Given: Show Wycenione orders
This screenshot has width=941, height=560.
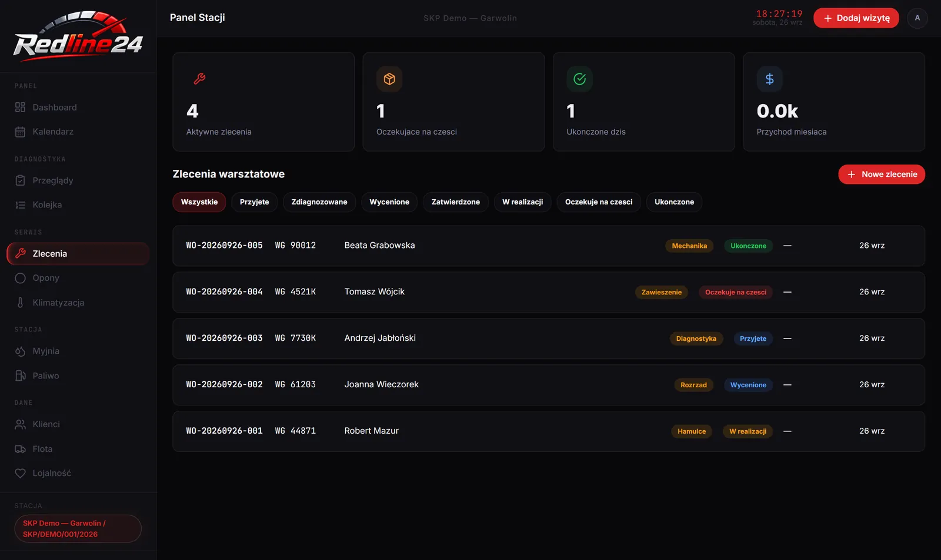Looking at the screenshot, I should click(389, 202).
